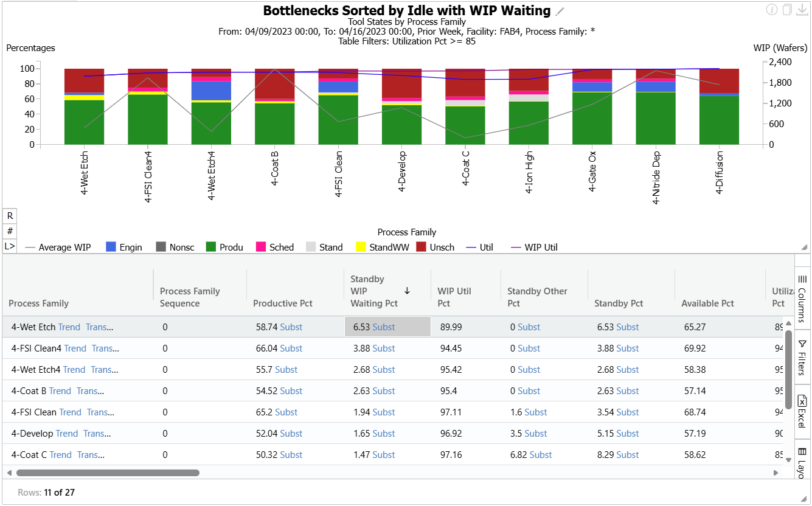
Task: Click vertical scrollbar up arrow in table
Action: pyautogui.click(x=789, y=323)
